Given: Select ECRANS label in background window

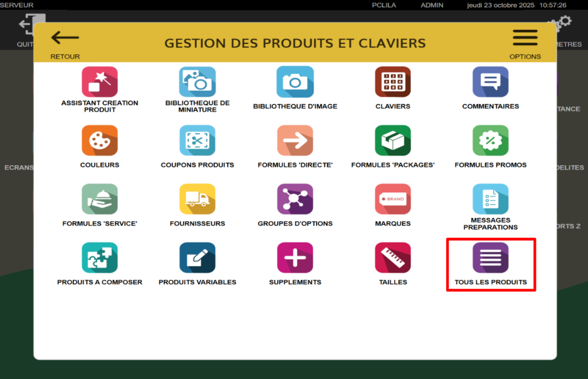Looking at the screenshot, I should tap(18, 168).
